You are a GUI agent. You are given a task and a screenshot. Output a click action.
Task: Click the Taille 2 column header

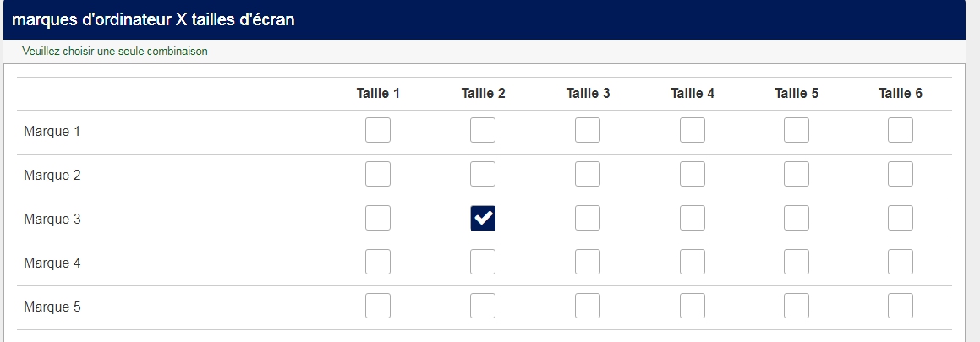click(484, 94)
